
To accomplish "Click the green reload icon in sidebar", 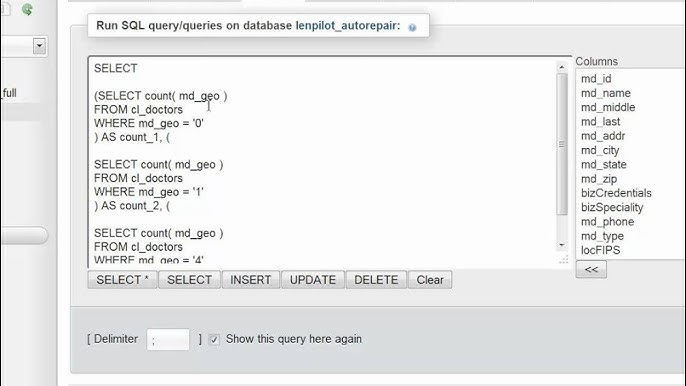I will 27,9.
